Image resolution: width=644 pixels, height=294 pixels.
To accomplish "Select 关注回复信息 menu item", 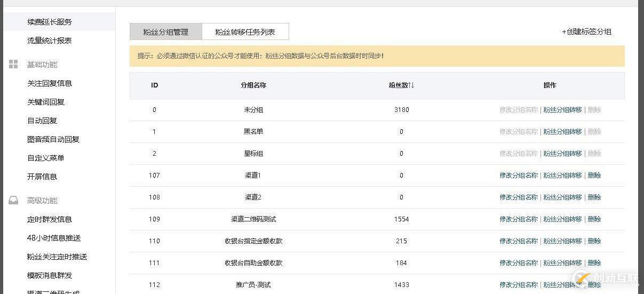I will 50,83.
